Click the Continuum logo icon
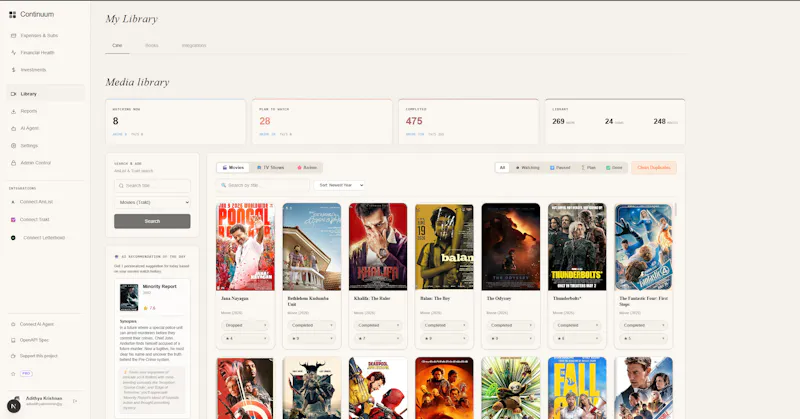The image size is (800, 419). coord(12,14)
